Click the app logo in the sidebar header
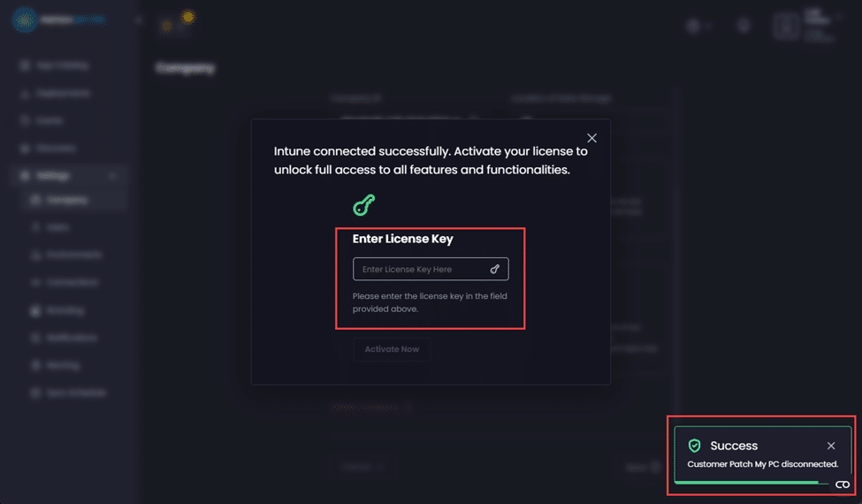 click(24, 21)
